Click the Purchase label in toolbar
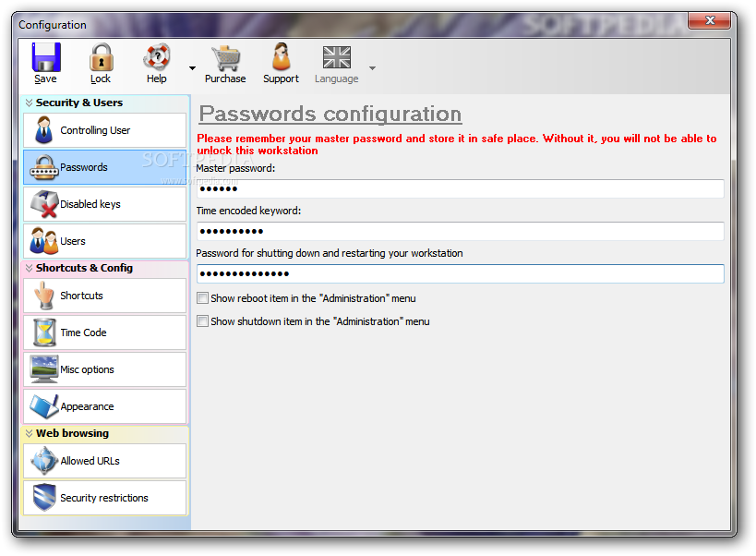This screenshot has width=756, height=556. (x=225, y=79)
